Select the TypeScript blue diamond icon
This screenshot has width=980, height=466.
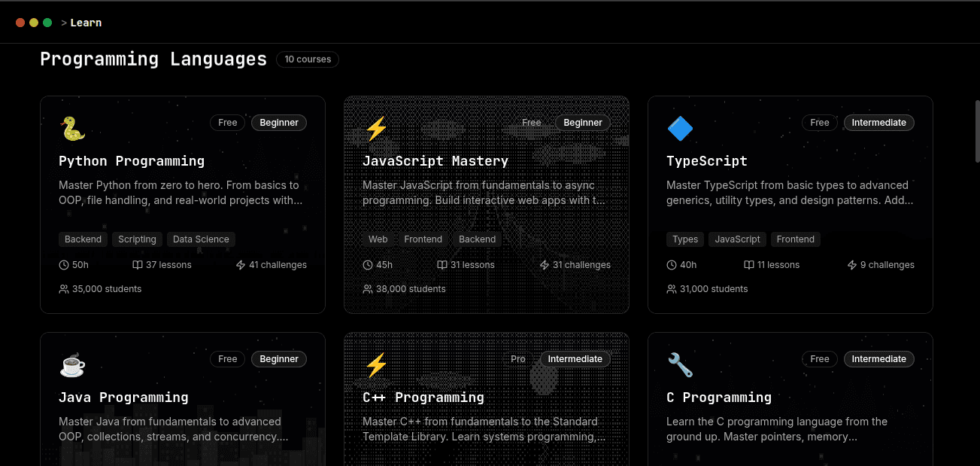(x=679, y=129)
